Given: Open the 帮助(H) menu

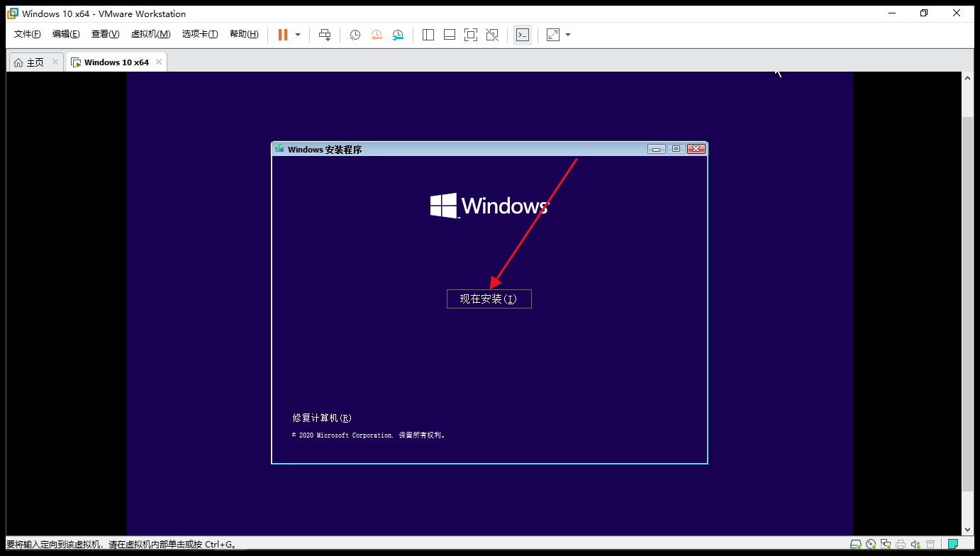Looking at the screenshot, I should (244, 34).
